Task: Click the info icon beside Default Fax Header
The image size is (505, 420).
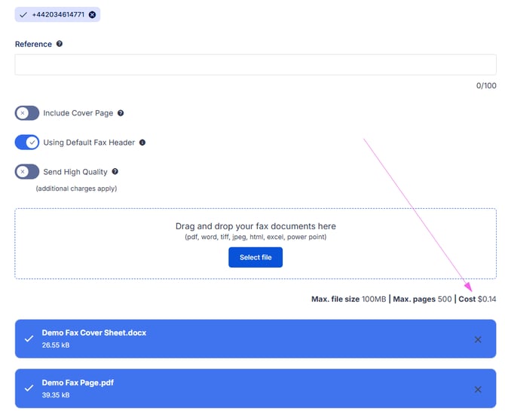Action: pos(142,143)
